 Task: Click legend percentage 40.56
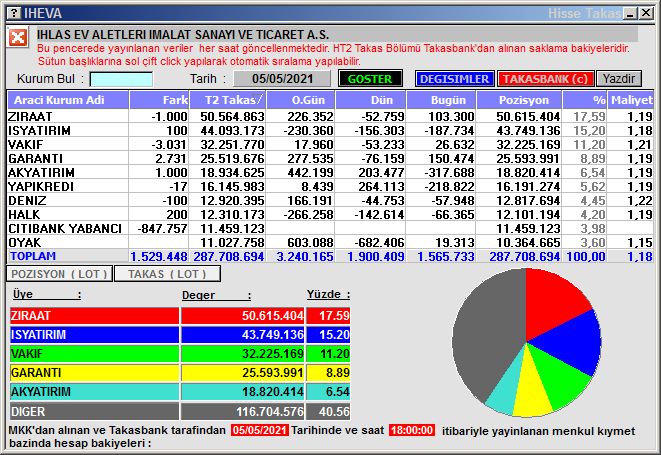[334, 411]
